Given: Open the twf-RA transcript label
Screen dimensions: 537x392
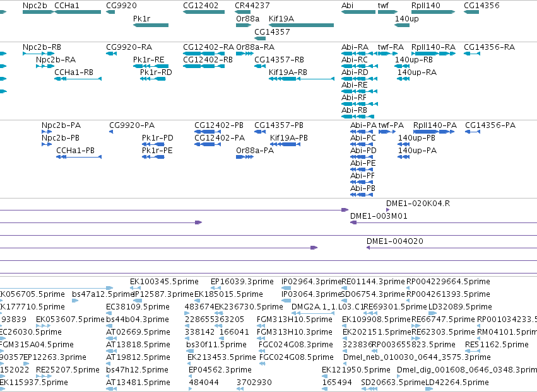Looking at the screenshot, I should [391, 47].
